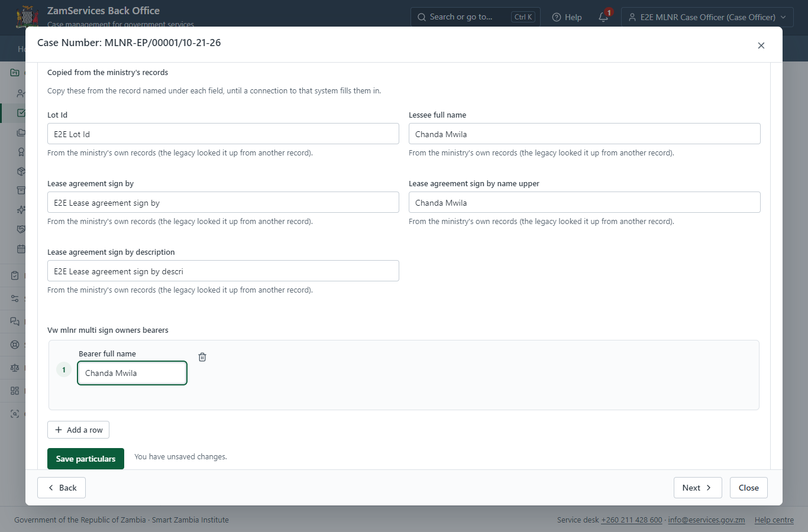Open the stacked folders sidebar icon
The width and height of the screenshot is (808, 532).
21,132
